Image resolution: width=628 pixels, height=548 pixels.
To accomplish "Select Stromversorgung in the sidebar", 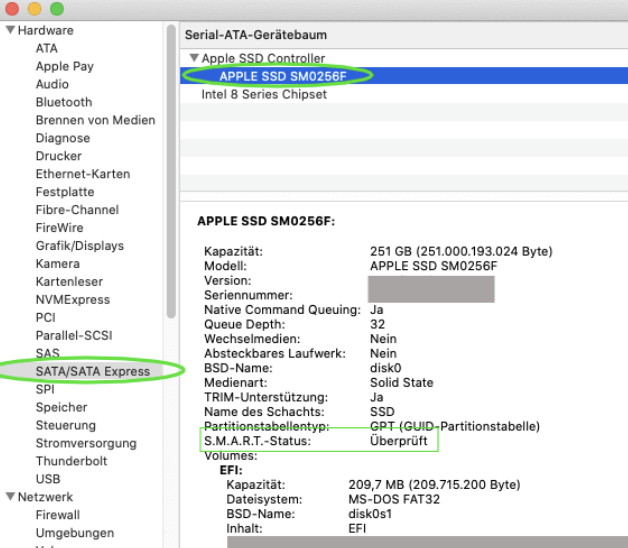I will [85, 443].
